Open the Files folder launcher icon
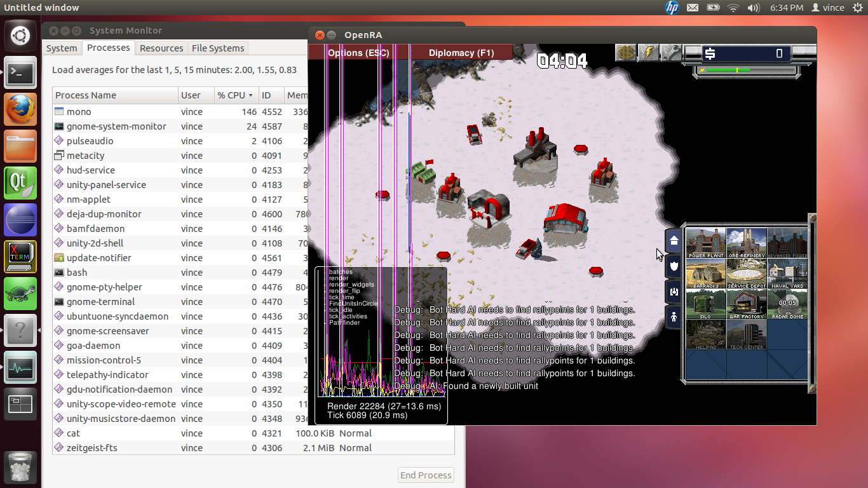Image resolution: width=868 pixels, height=488 pixels. tap(20, 147)
